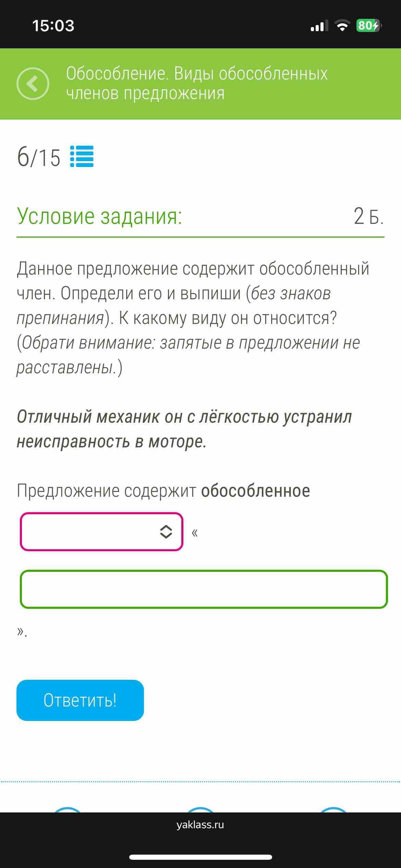
Task: Tap the 2 Б. points label
Action: [x=368, y=216]
